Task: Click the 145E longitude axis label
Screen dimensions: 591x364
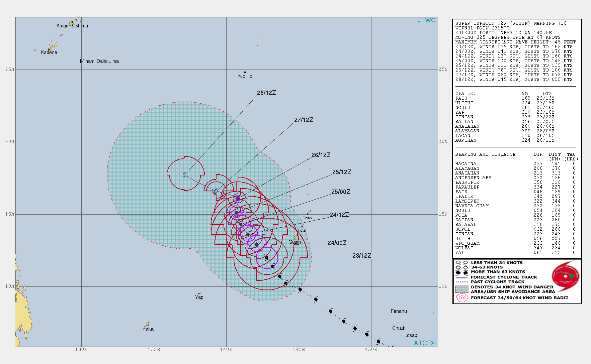Action: pyautogui.click(x=299, y=350)
